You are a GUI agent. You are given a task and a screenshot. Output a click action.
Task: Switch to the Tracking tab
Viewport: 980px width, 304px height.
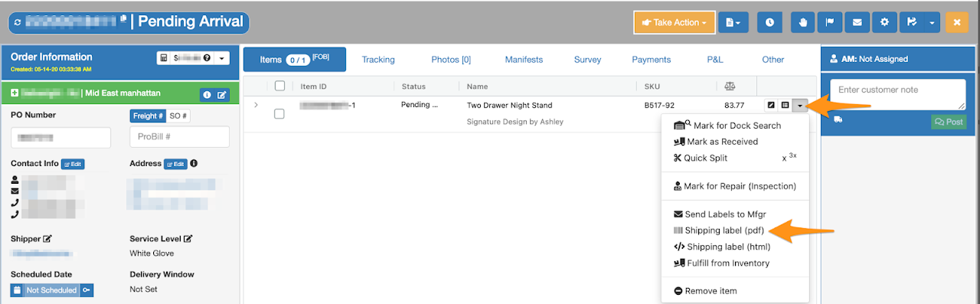(x=378, y=59)
